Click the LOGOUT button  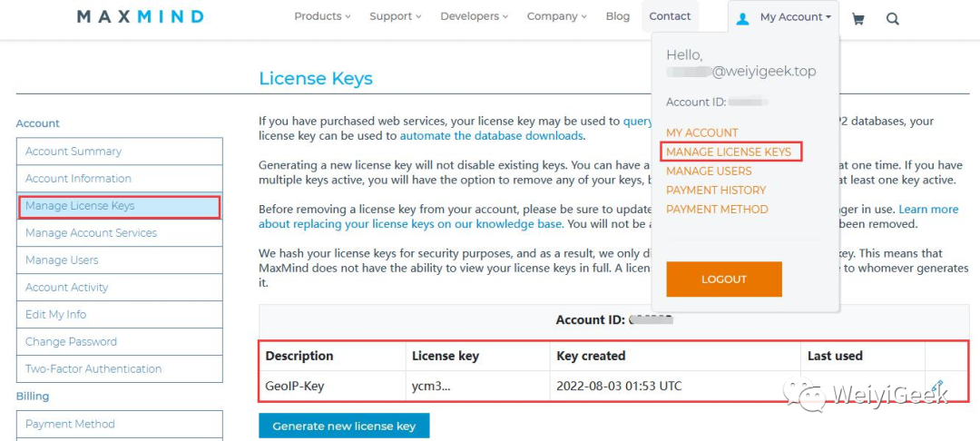click(724, 279)
